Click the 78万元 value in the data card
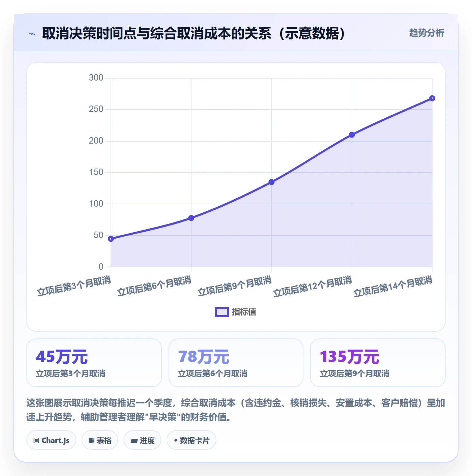 (204, 357)
